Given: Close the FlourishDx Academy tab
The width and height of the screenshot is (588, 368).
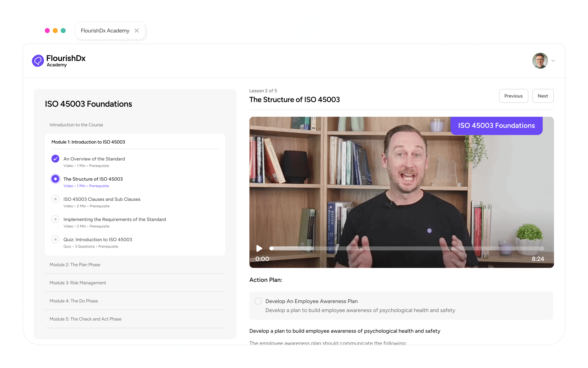Looking at the screenshot, I should 137,31.
